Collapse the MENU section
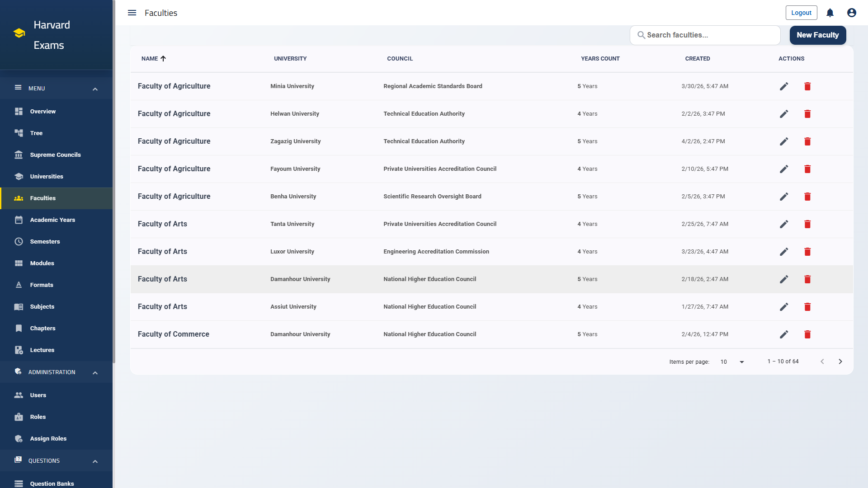Viewport: 868px width, 488px height. 95,89
